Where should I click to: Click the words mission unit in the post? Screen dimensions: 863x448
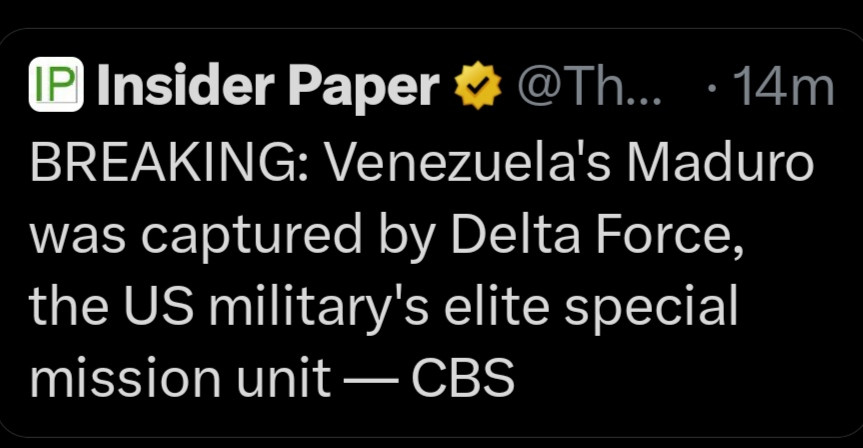[x=180, y=378]
